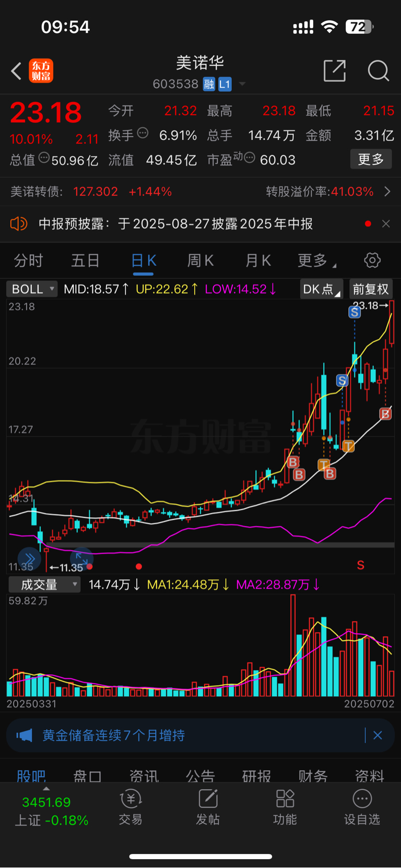Tap the battery indicator in status bar

[x=359, y=27]
